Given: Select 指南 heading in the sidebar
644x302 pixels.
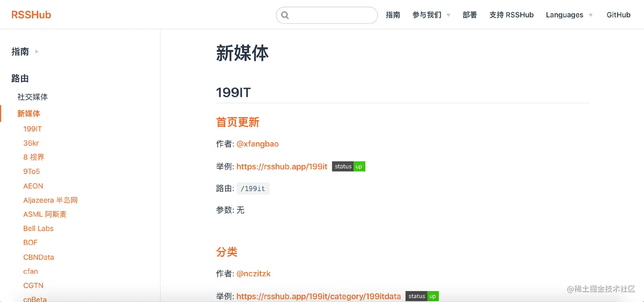Looking at the screenshot, I should point(20,52).
